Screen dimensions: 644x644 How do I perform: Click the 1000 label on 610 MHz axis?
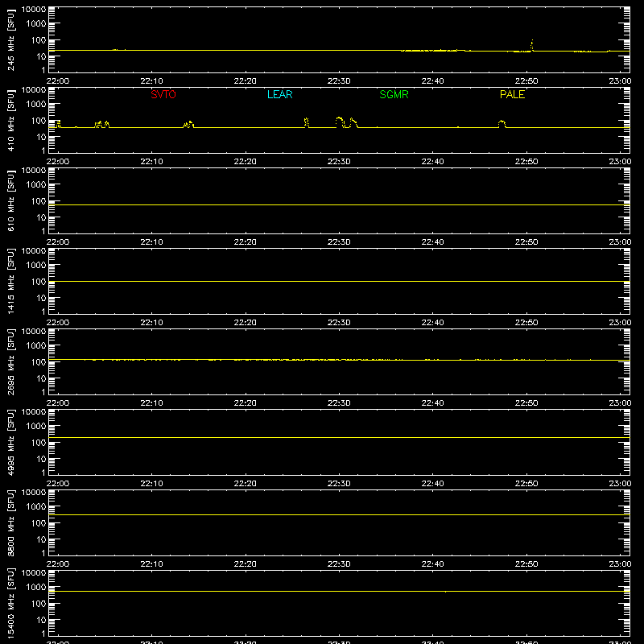36,185
